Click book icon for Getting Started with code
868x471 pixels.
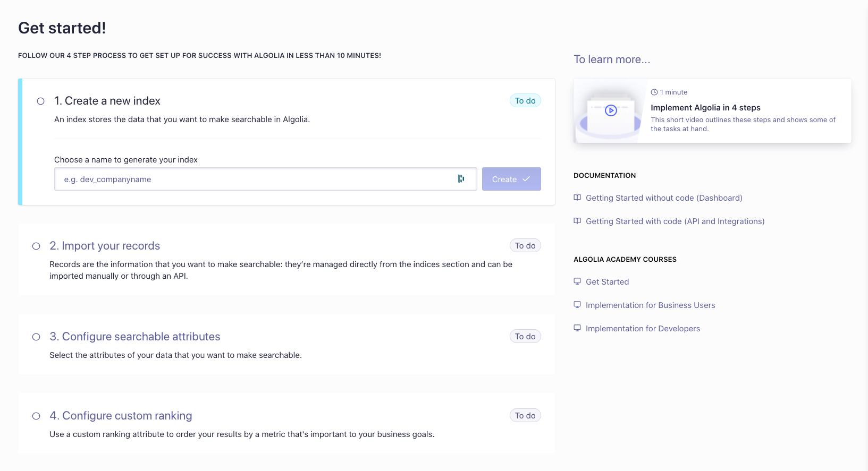coord(577,221)
